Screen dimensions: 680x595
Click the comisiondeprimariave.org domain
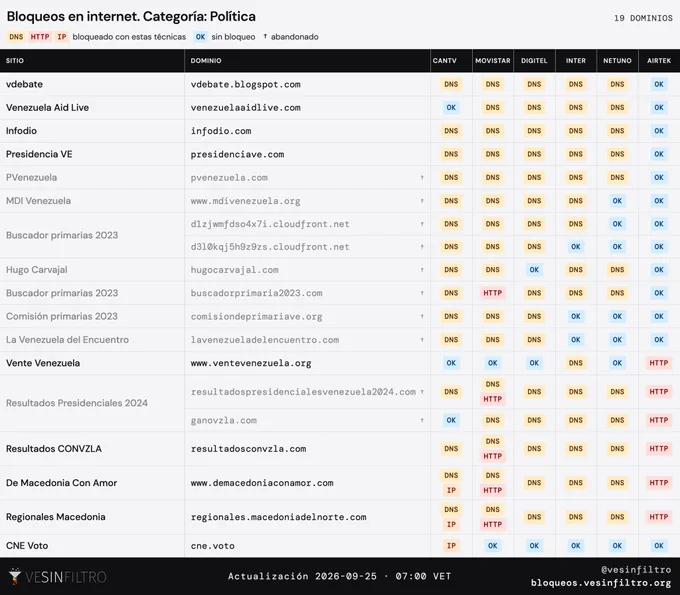click(256, 317)
